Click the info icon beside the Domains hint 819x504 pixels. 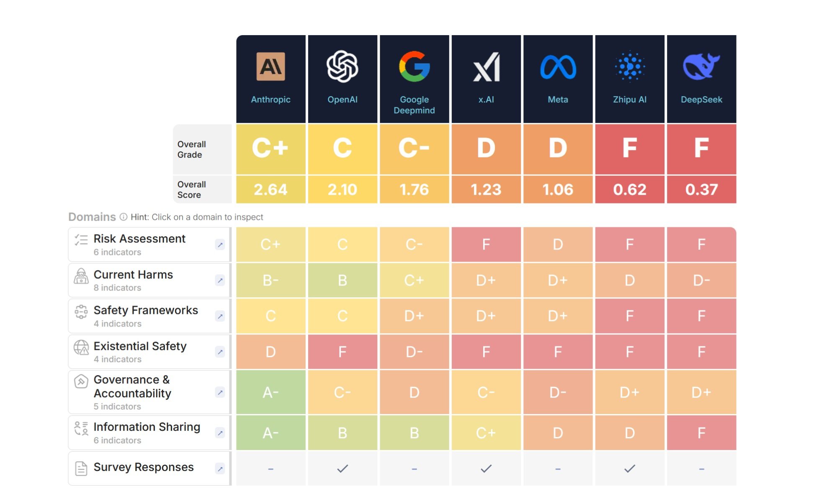(124, 217)
